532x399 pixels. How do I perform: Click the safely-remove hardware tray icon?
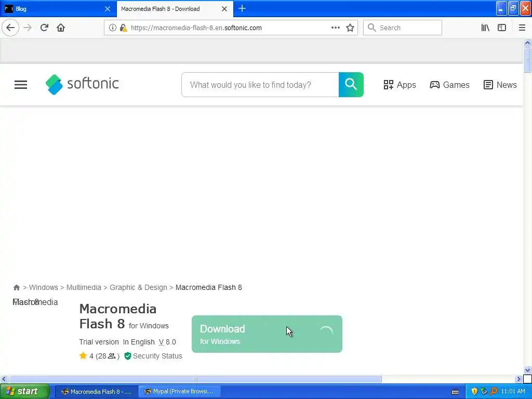coord(484,392)
